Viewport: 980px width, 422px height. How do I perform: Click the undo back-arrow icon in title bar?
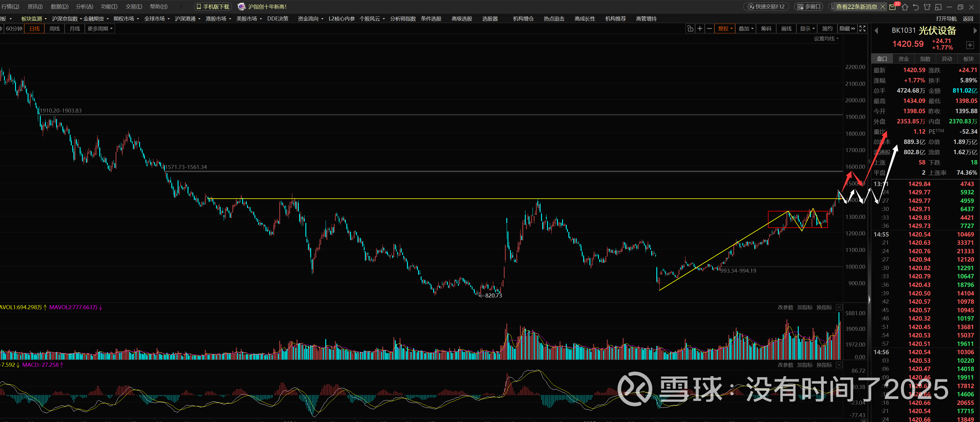(916, 7)
